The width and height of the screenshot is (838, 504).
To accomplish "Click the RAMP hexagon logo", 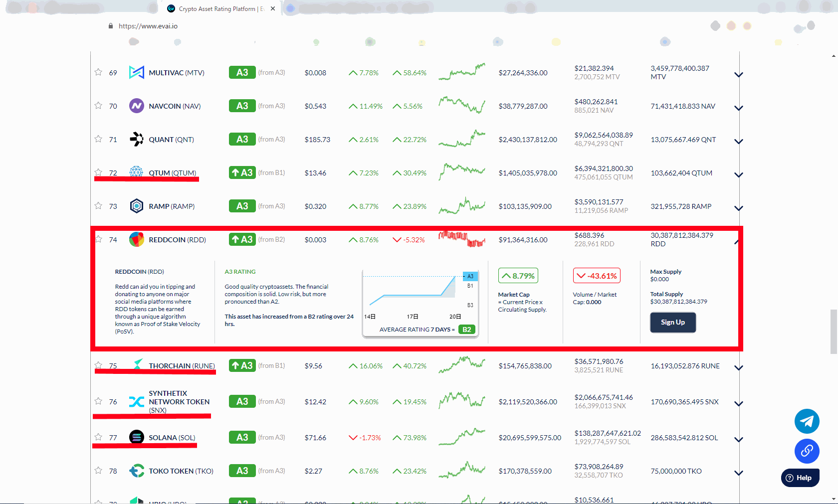I will click(136, 206).
